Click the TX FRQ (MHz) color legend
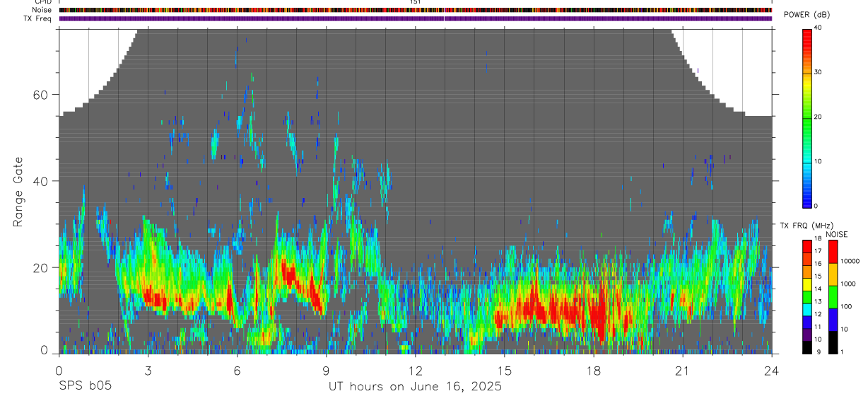868x401 pixels. point(807,297)
